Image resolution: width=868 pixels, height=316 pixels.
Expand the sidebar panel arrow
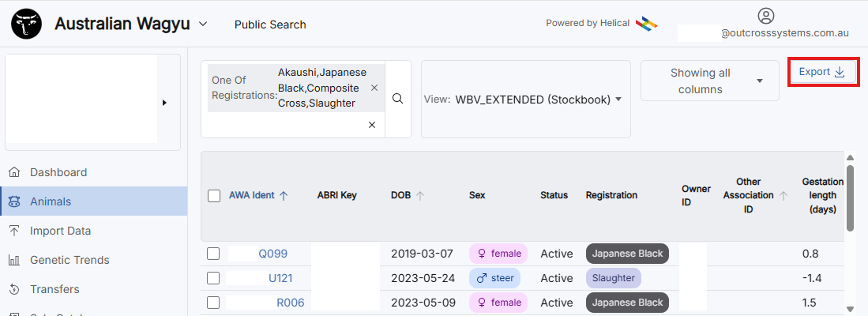pos(164,103)
